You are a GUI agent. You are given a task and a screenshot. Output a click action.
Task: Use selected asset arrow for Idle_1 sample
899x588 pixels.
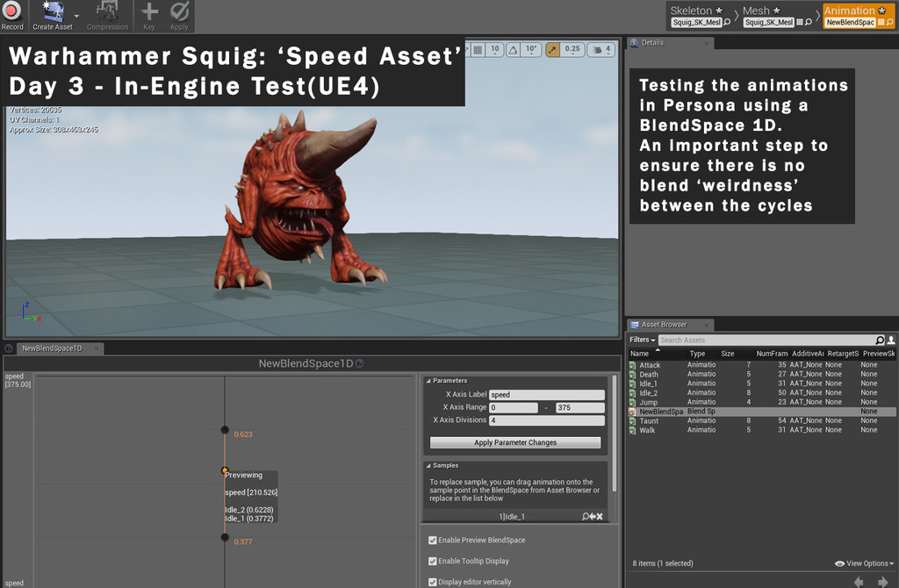(x=593, y=516)
